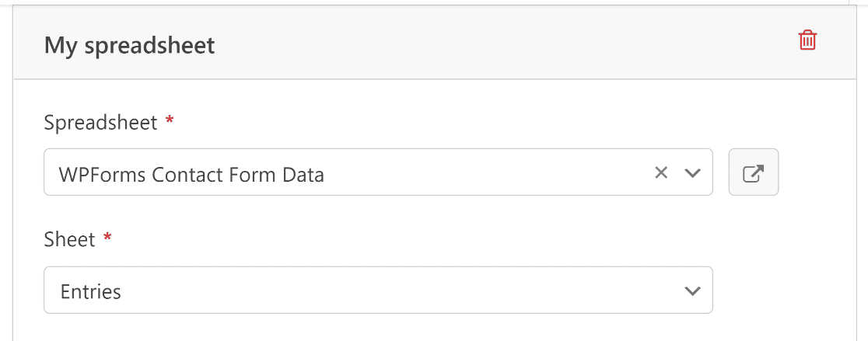Click the Sheet field label
This screenshot has height=341, width=868.
pyautogui.click(x=70, y=239)
